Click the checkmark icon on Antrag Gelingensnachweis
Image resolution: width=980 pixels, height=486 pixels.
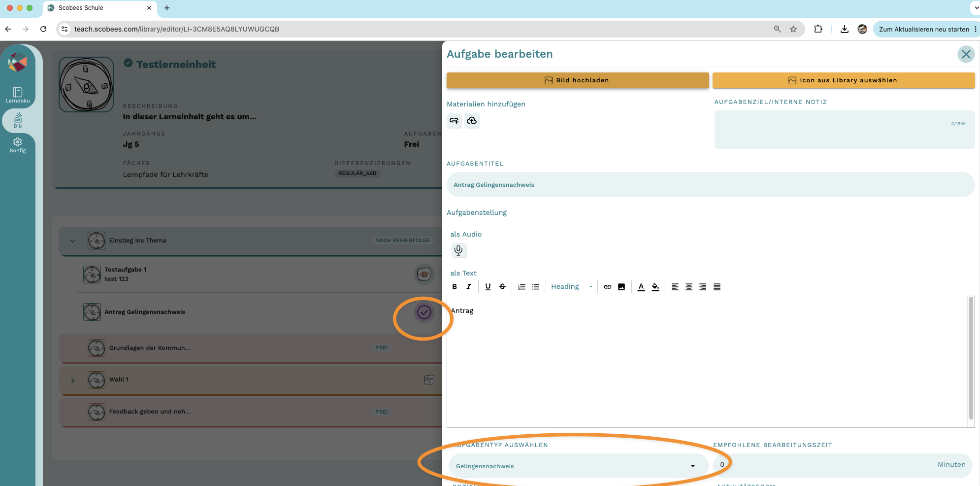[x=424, y=312]
